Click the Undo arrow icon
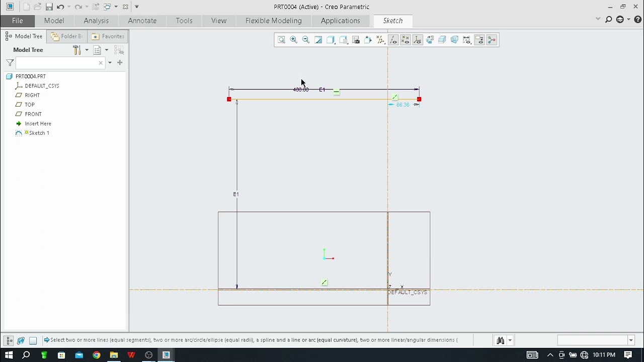This screenshot has height=362, width=644. (x=60, y=7)
